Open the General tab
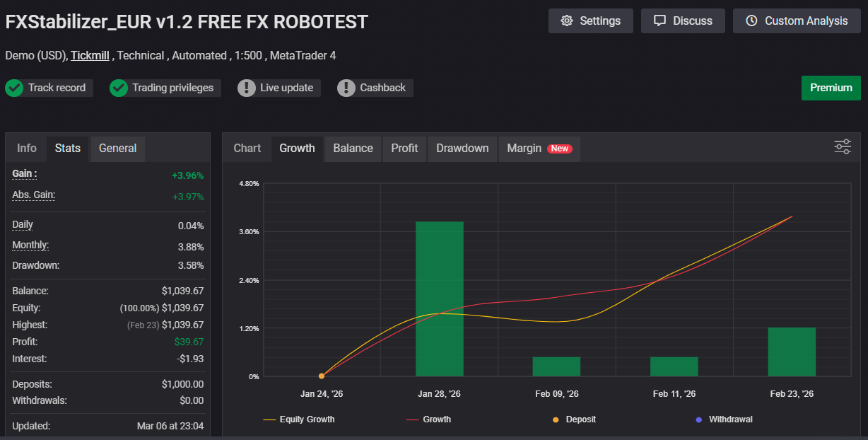This screenshot has width=868, height=440. [x=117, y=149]
